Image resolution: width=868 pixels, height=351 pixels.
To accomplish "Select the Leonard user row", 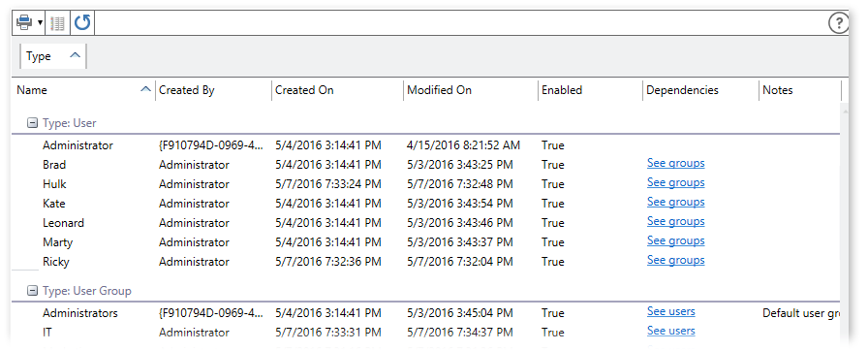I will click(x=426, y=223).
